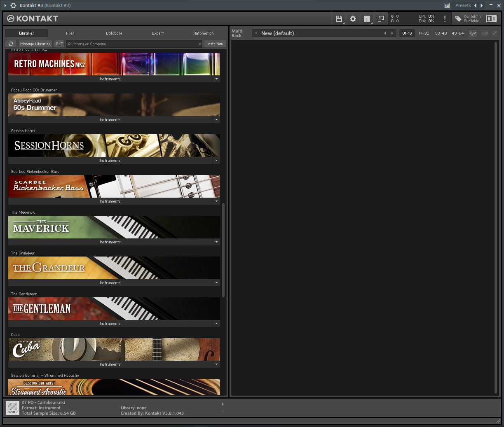Toggle the Instr Nav pane
Image resolution: width=504 pixels, height=427 pixels.
tap(215, 44)
